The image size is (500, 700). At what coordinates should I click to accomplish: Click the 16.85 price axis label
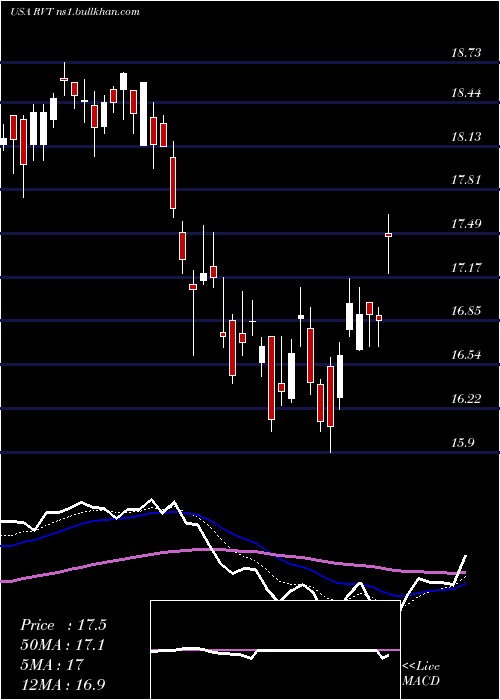tap(466, 311)
